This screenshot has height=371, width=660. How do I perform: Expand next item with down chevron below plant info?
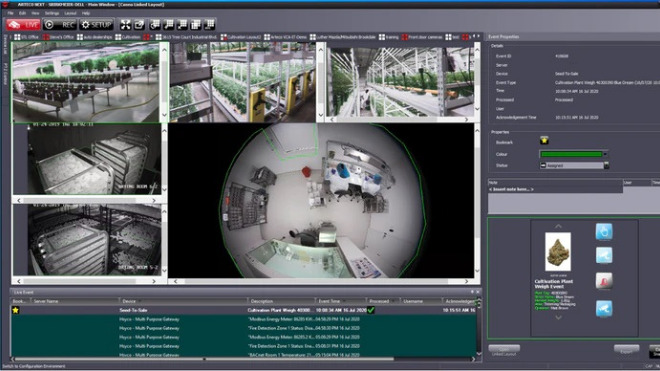coord(558,318)
